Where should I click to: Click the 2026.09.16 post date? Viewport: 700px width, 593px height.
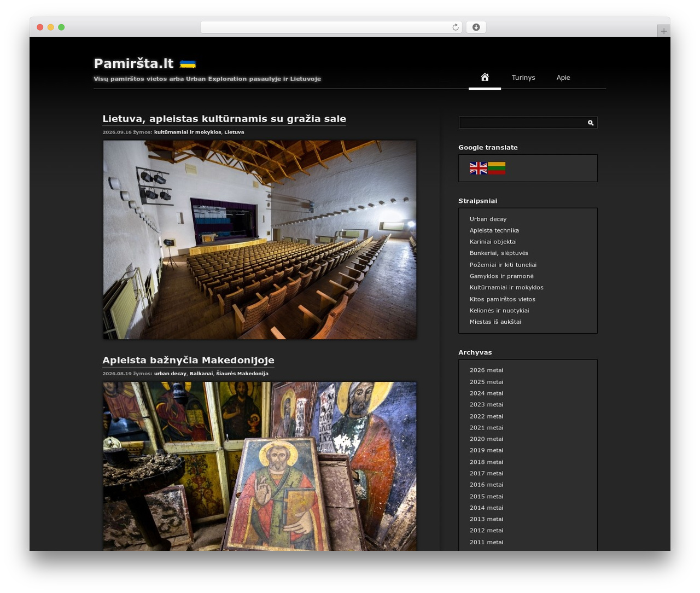pyautogui.click(x=117, y=132)
